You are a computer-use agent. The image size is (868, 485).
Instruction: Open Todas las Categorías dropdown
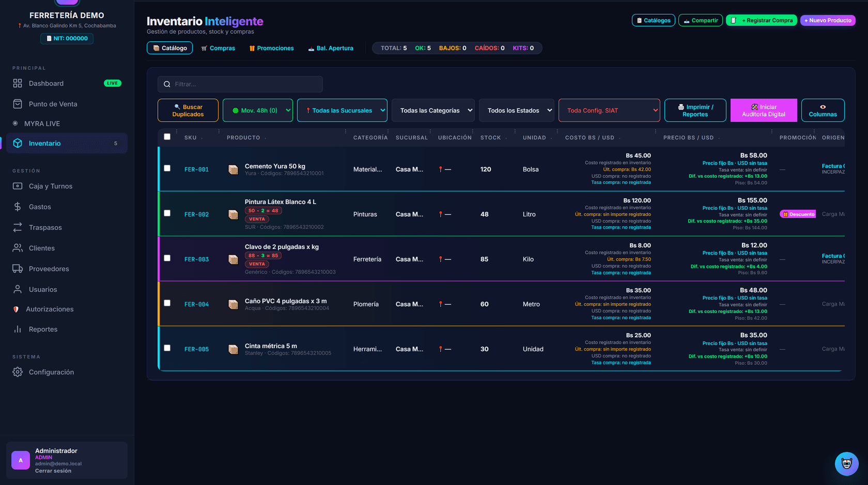(x=433, y=111)
